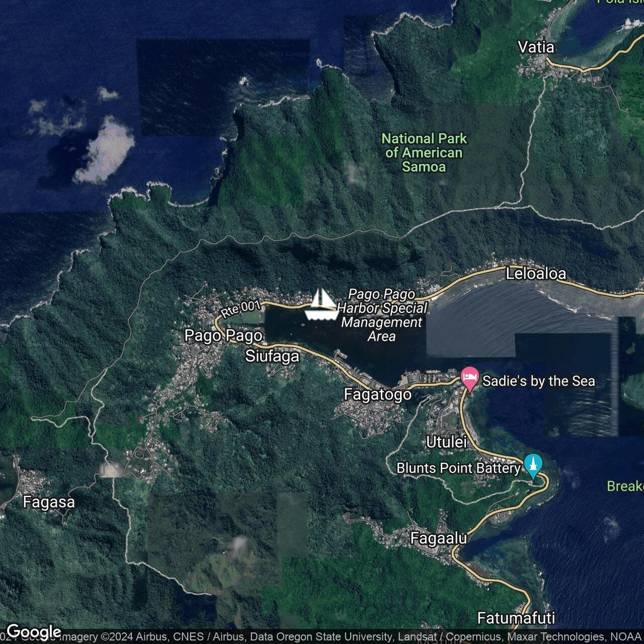The image size is (644, 644).
Task: Select the Blunts Point Battery text label
Action: click(458, 468)
